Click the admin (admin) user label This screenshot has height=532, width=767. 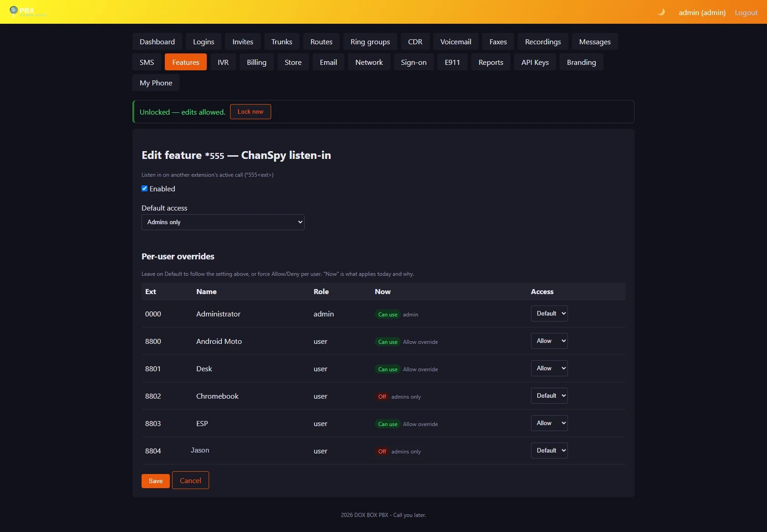702,12
